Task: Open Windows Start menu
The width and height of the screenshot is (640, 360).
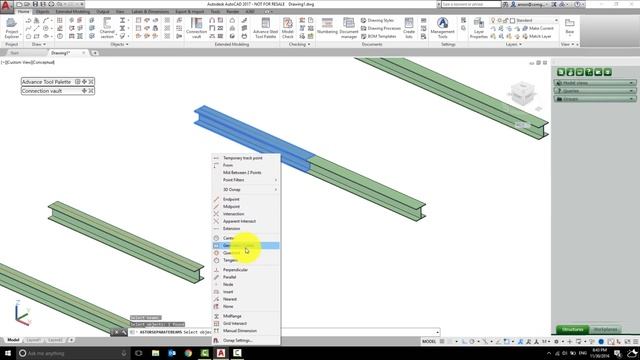Action: pos(7,353)
